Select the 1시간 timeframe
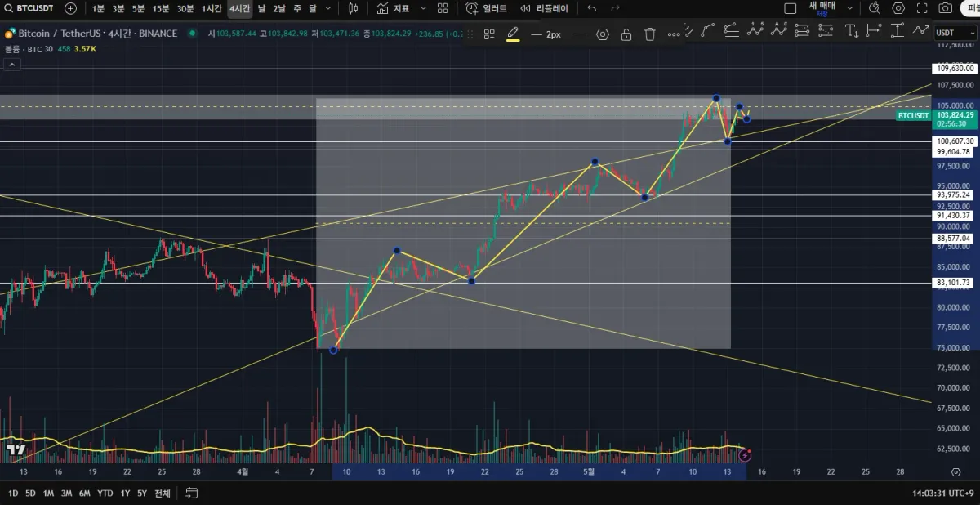The image size is (980, 505). coord(212,8)
